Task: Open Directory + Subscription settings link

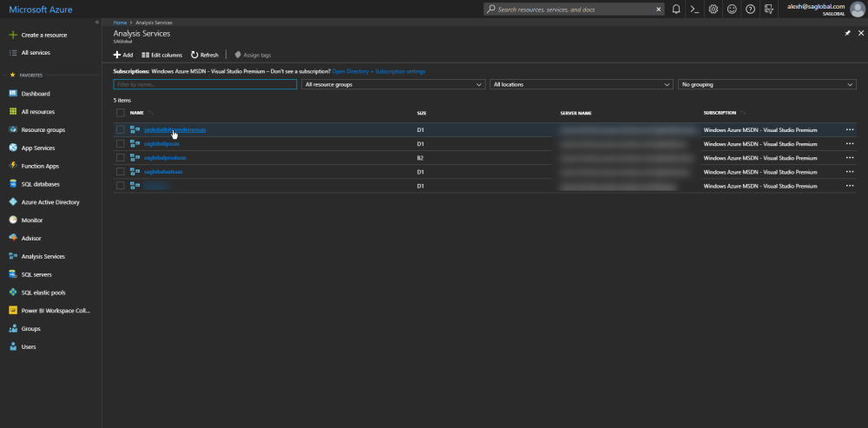Action: [378, 71]
